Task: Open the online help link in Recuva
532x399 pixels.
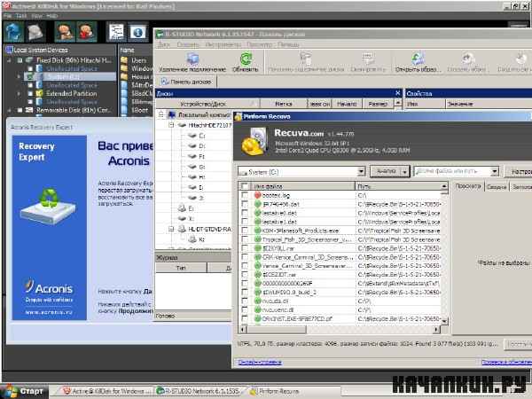Action: (260, 362)
